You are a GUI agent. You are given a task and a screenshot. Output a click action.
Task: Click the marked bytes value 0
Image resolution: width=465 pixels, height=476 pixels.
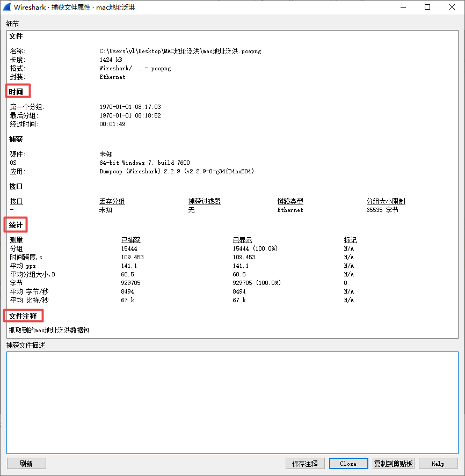[x=345, y=283]
